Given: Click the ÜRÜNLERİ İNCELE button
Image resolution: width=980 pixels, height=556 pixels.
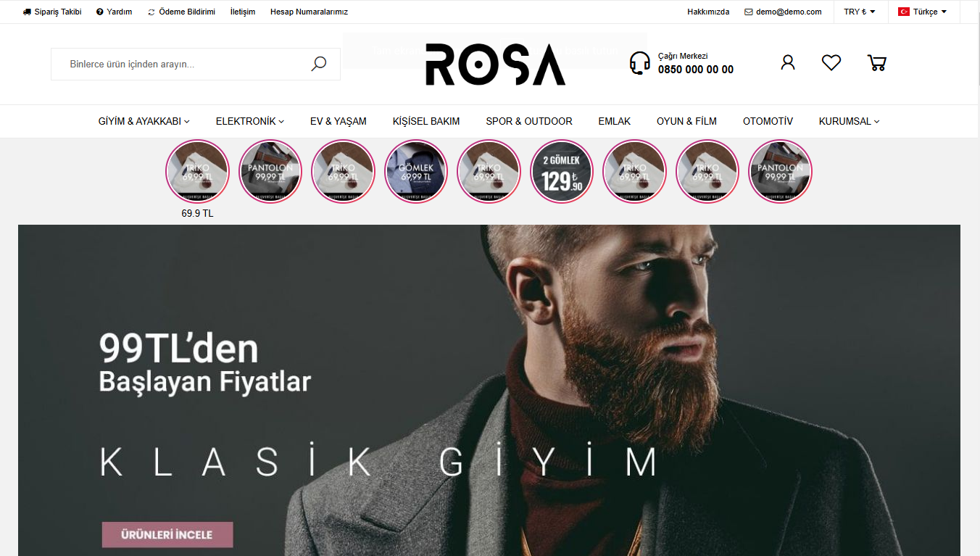Looking at the screenshot, I should (x=167, y=534).
